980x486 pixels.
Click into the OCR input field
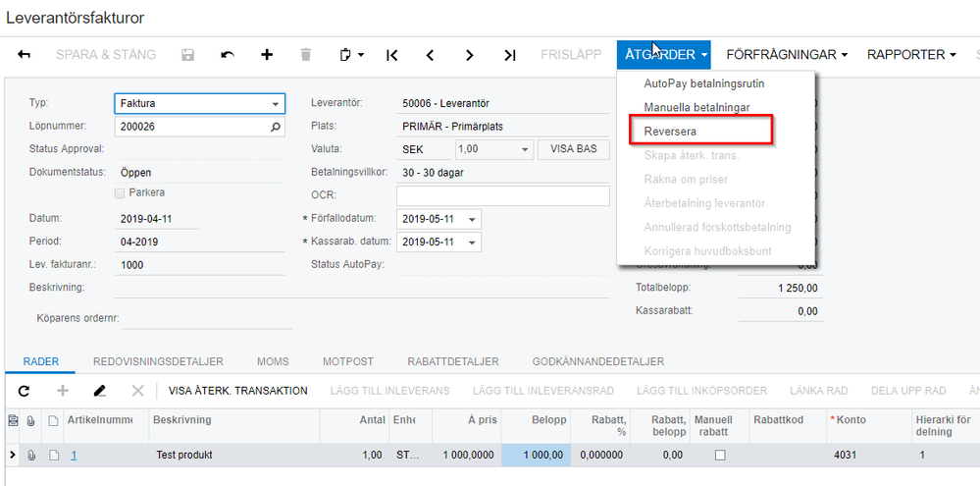coord(503,195)
